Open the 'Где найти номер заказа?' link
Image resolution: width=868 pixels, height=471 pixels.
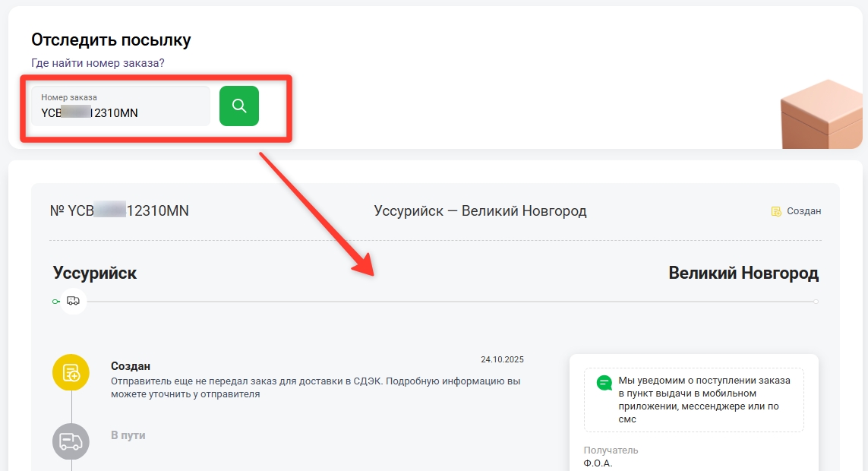coord(97,63)
